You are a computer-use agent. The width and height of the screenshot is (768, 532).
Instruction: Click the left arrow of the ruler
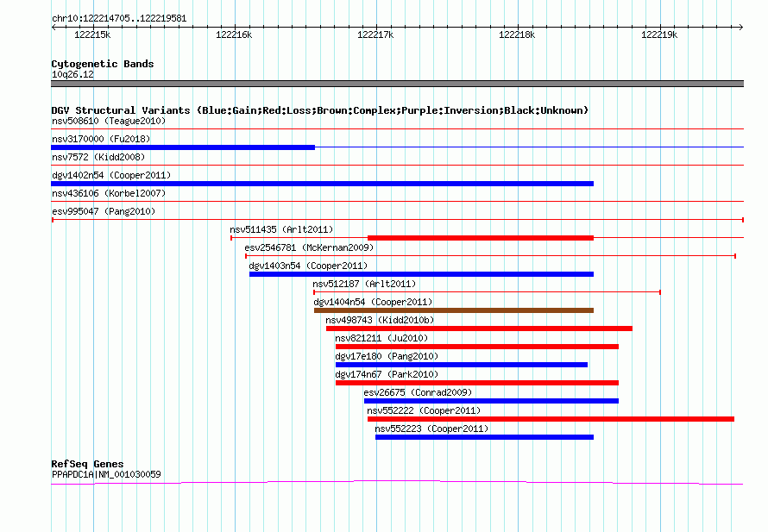54,27
